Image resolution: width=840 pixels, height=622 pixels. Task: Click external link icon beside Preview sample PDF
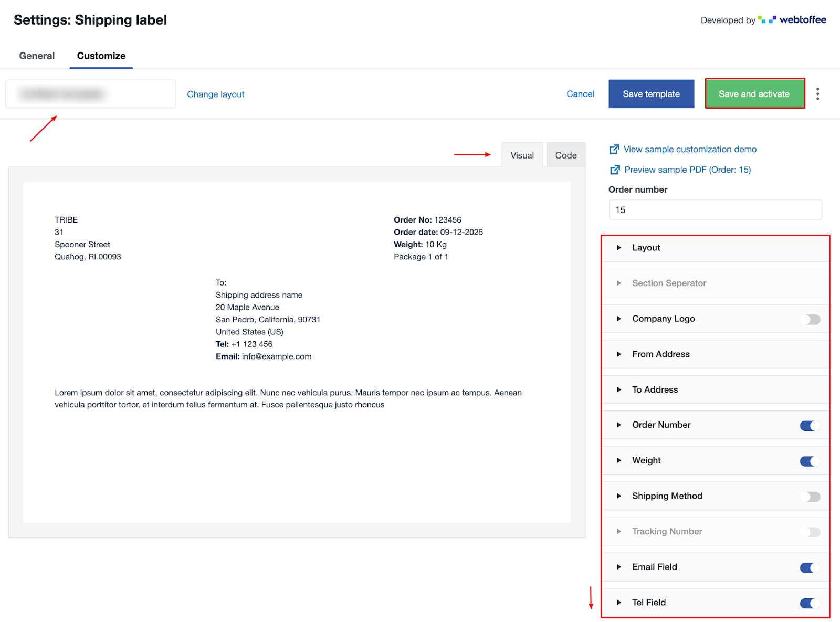tap(614, 170)
